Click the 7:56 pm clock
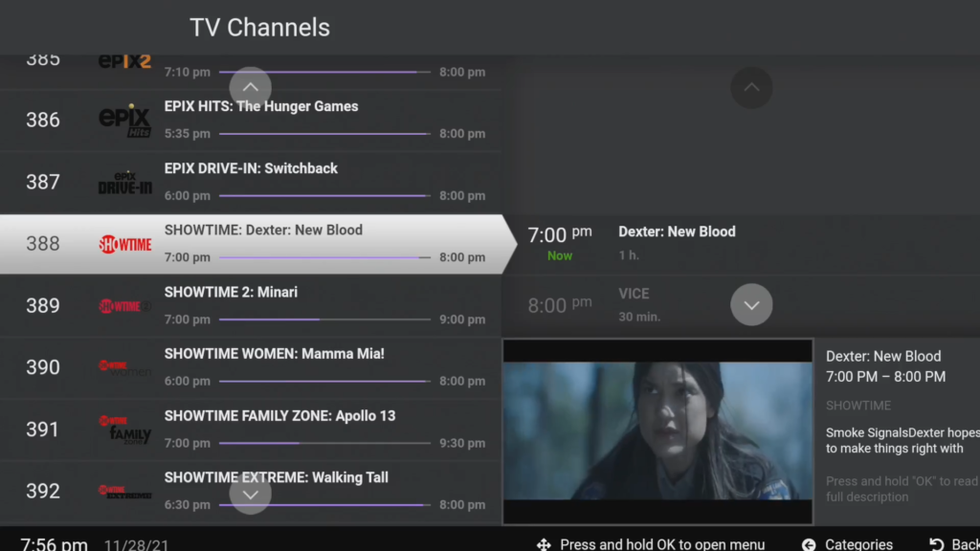The width and height of the screenshot is (980, 551). (x=54, y=544)
